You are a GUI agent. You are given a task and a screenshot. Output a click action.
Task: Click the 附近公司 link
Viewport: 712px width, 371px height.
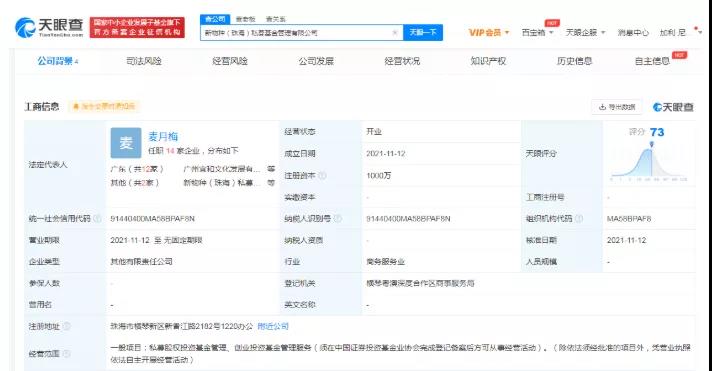273,326
